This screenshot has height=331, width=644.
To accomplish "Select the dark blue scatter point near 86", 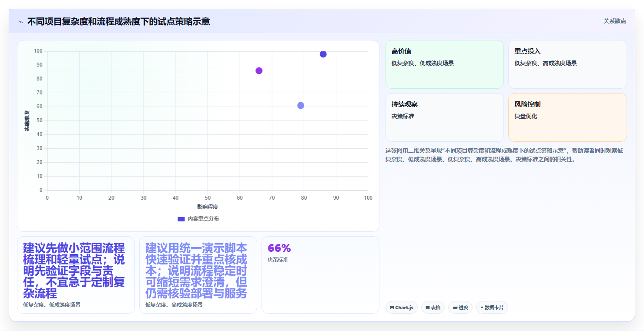I will click(x=323, y=54).
